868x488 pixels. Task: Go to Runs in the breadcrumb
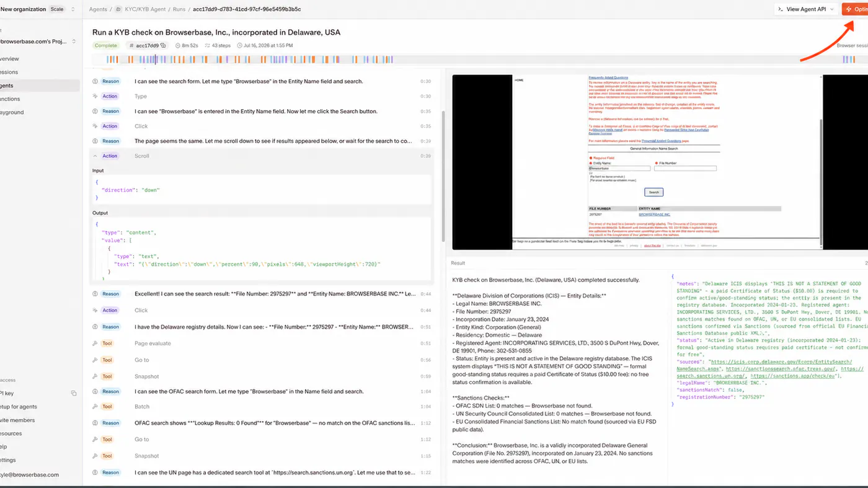click(179, 9)
